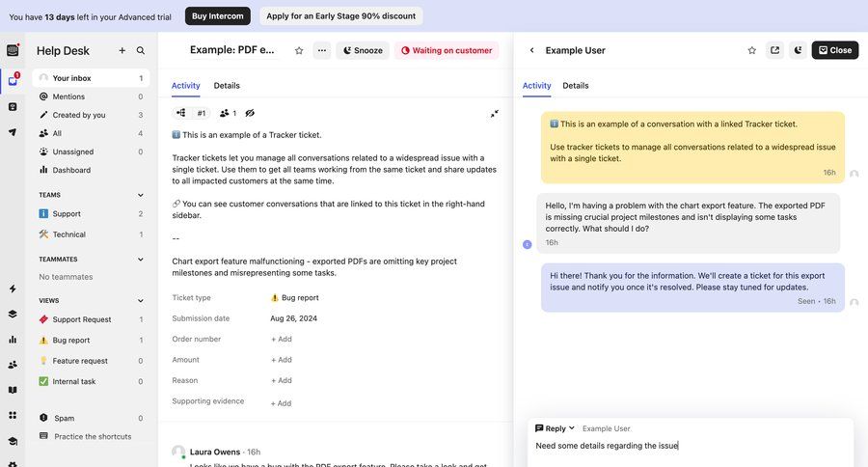Viewport: 868px width, 467px height.
Task: Click the customer avatar beside chart export message
Action: pyautogui.click(x=527, y=244)
